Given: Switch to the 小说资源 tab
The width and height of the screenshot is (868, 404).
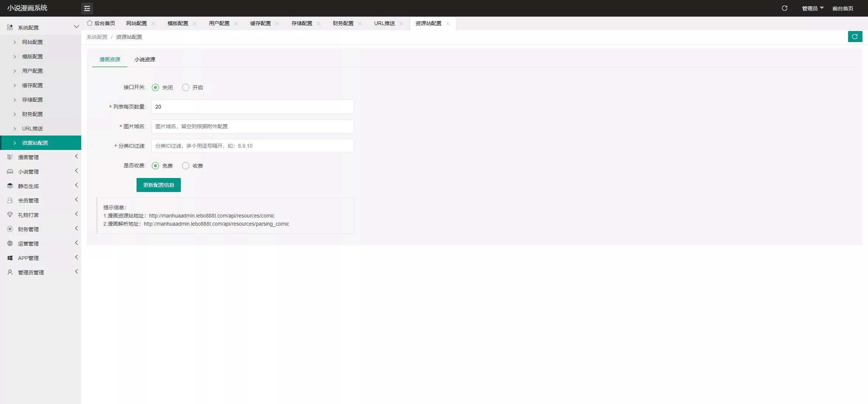Looking at the screenshot, I should (145, 59).
